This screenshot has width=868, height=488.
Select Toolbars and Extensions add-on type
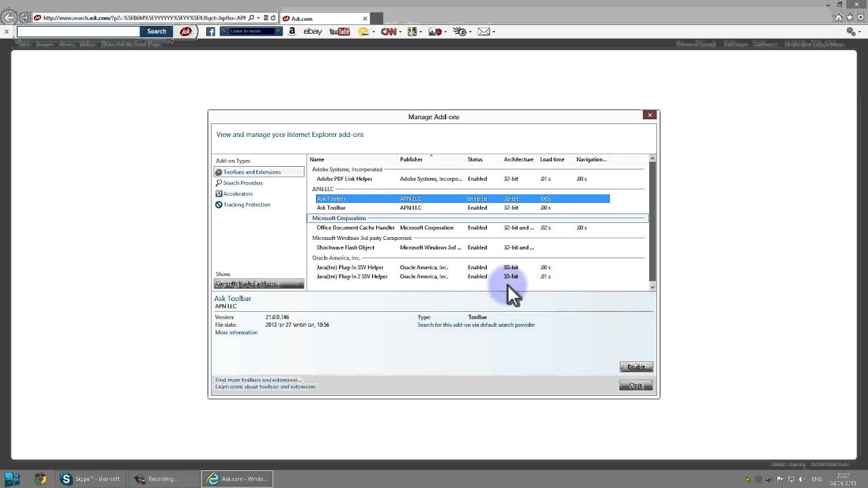(259, 172)
